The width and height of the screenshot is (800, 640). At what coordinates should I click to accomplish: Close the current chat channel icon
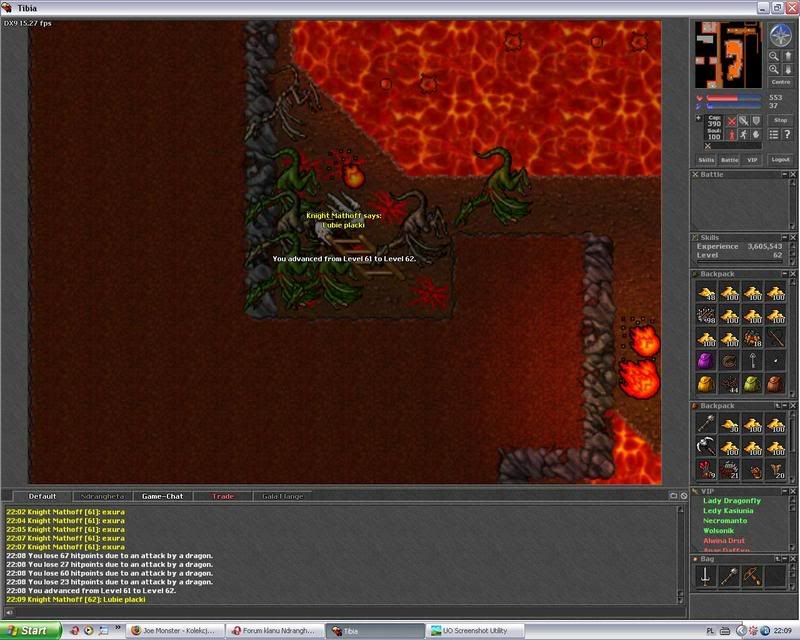[684, 496]
